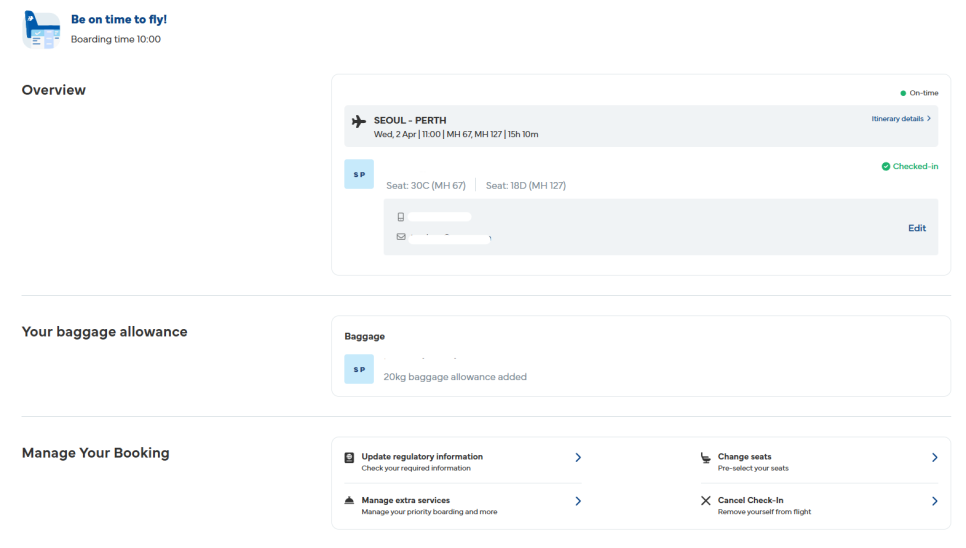
Task: Select the Change seats option
Action: tap(744, 458)
